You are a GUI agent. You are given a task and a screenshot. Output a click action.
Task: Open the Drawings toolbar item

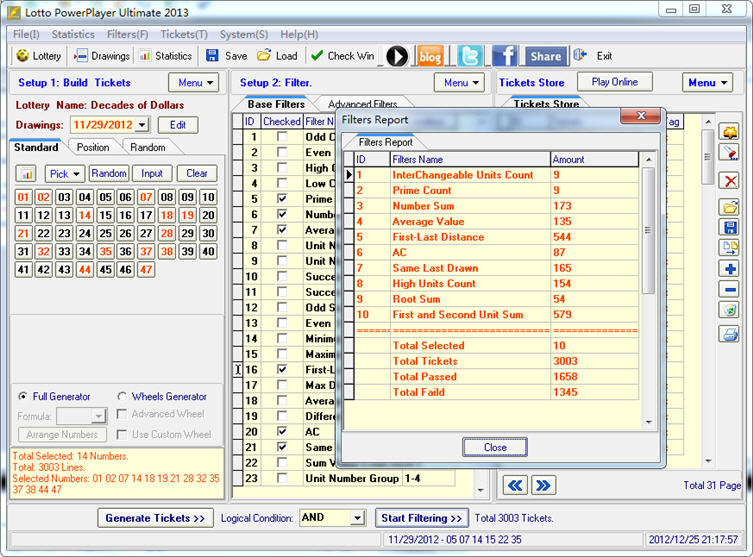[x=102, y=56]
